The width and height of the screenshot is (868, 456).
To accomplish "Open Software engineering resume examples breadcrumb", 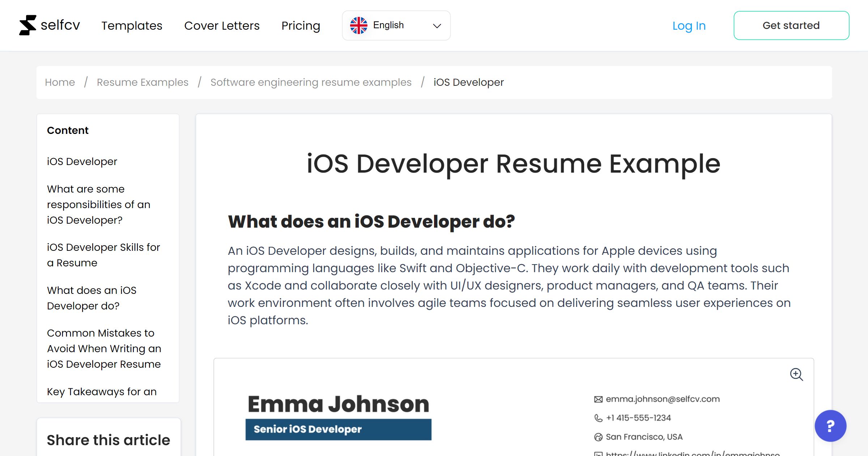I will 311,82.
